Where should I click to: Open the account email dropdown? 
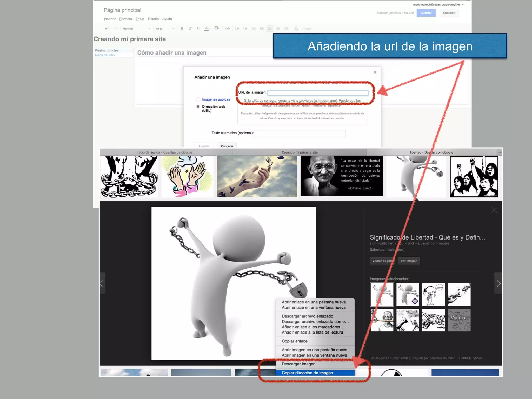pyautogui.click(x=438, y=5)
